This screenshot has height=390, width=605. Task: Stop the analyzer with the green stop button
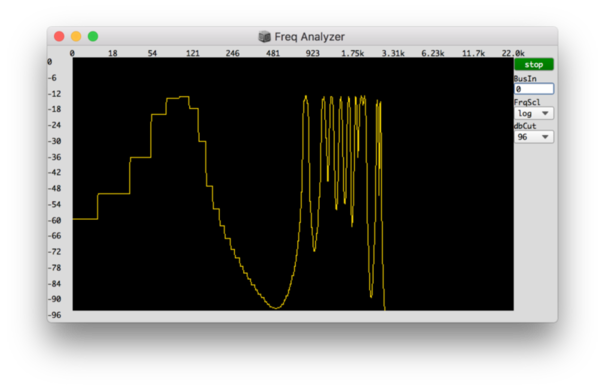pos(534,64)
